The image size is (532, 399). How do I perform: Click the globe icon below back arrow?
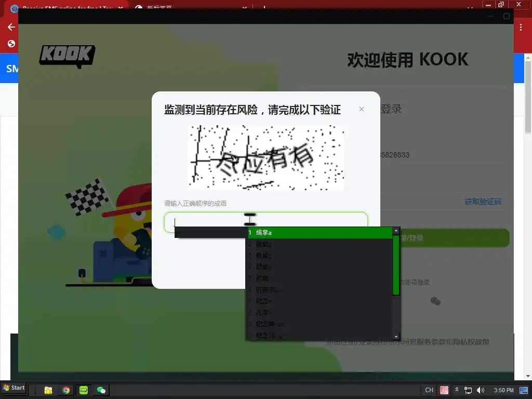click(x=11, y=44)
